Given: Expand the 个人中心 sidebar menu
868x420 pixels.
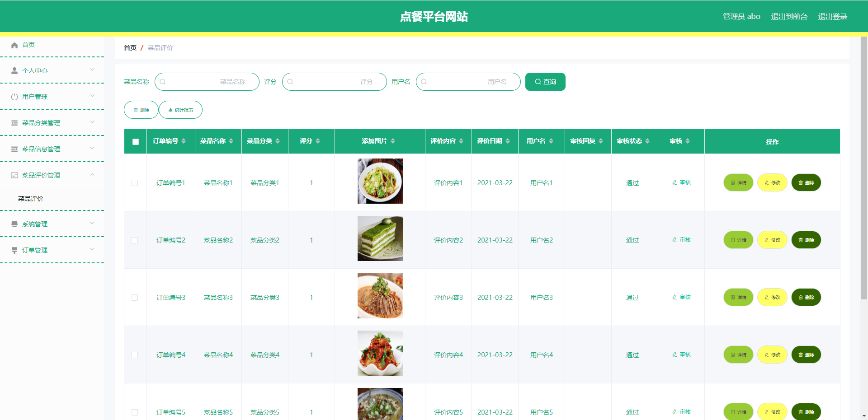Looking at the screenshot, I should point(52,70).
